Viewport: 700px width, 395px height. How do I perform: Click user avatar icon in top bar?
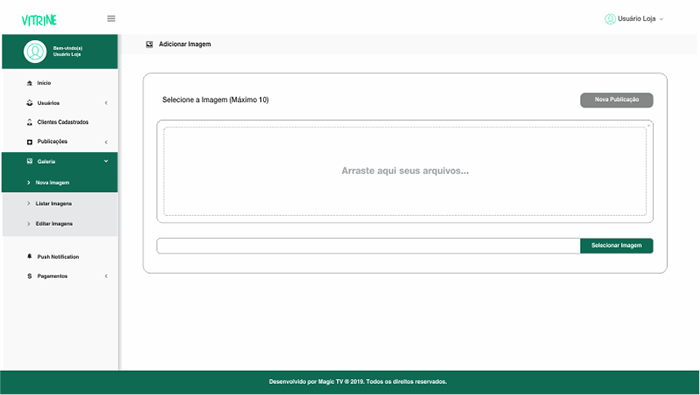610,19
